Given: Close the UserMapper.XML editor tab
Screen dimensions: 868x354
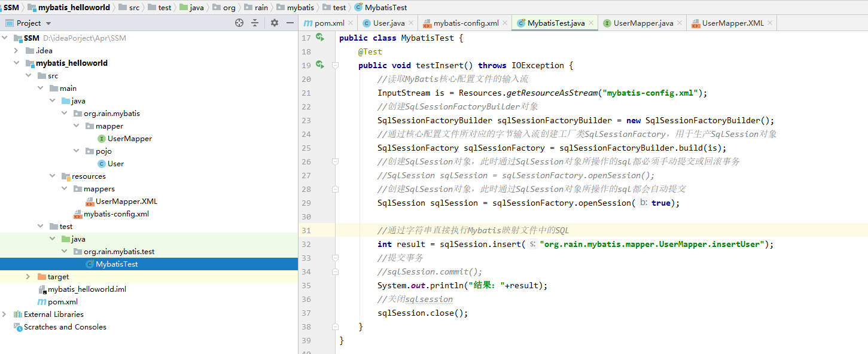Looking at the screenshot, I should (770, 23).
